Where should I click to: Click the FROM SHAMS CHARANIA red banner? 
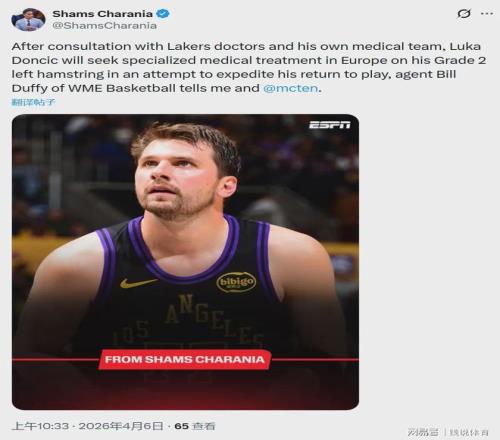(185, 360)
